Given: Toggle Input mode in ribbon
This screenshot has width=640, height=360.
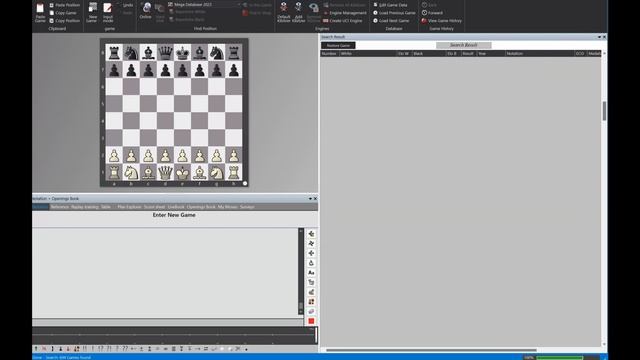Looking at the screenshot, I should (108, 12).
